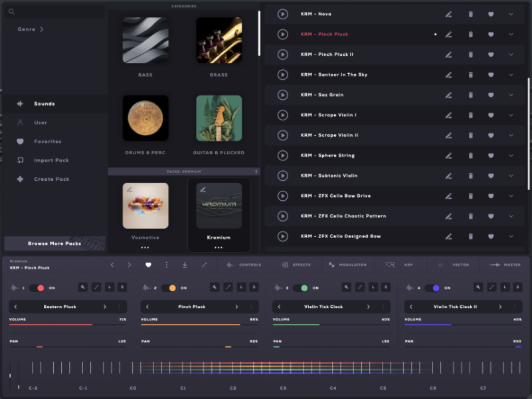This screenshot has height=399, width=532.
Task: Select Import Pack in the sidebar
Action: (52, 160)
